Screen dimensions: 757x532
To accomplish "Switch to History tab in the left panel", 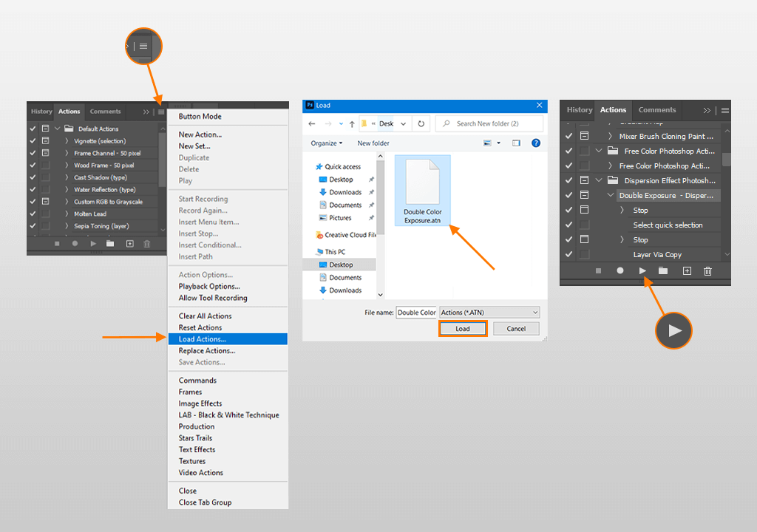I will pyautogui.click(x=41, y=112).
